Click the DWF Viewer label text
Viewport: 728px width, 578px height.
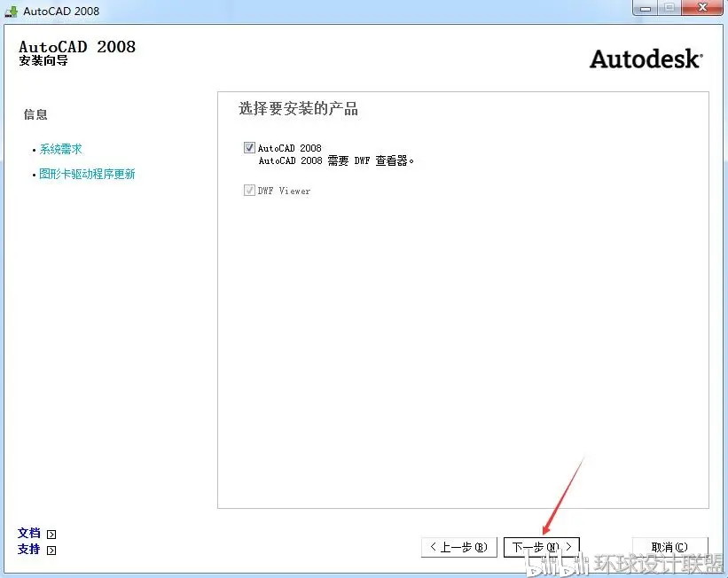pyautogui.click(x=284, y=191)
